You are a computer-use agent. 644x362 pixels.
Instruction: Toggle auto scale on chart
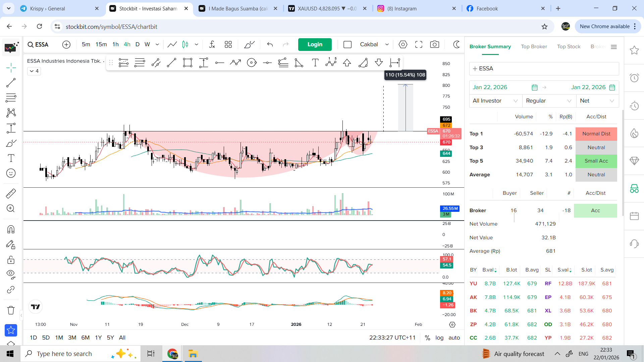coord(454,338)
